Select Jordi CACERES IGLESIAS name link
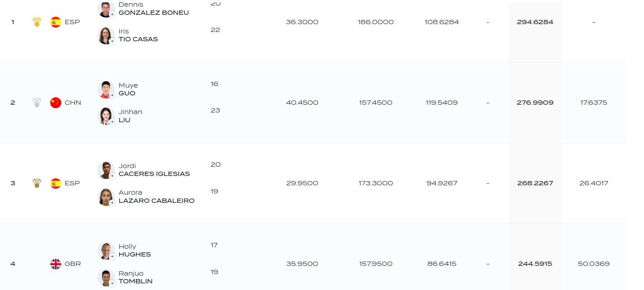 click(x=154, y=170)
